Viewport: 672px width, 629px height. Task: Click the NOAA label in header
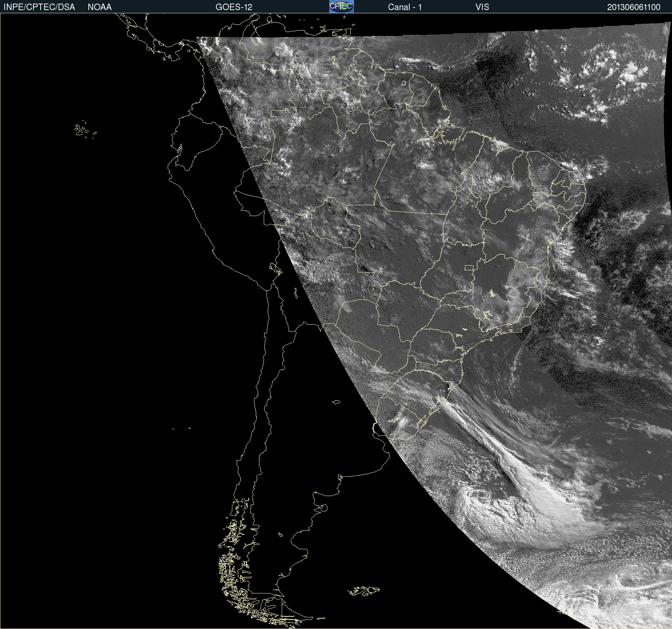[100, 7]
